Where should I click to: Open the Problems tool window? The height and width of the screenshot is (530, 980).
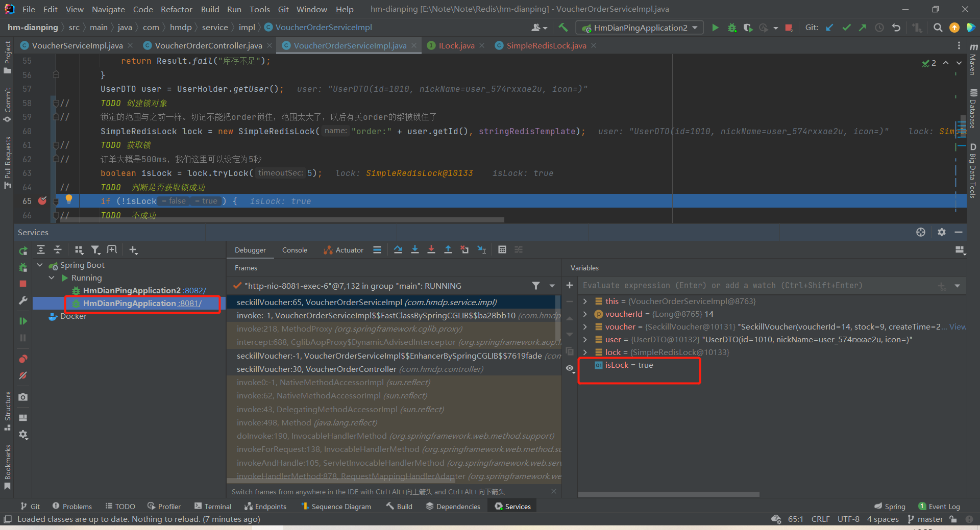coord(72,506)
